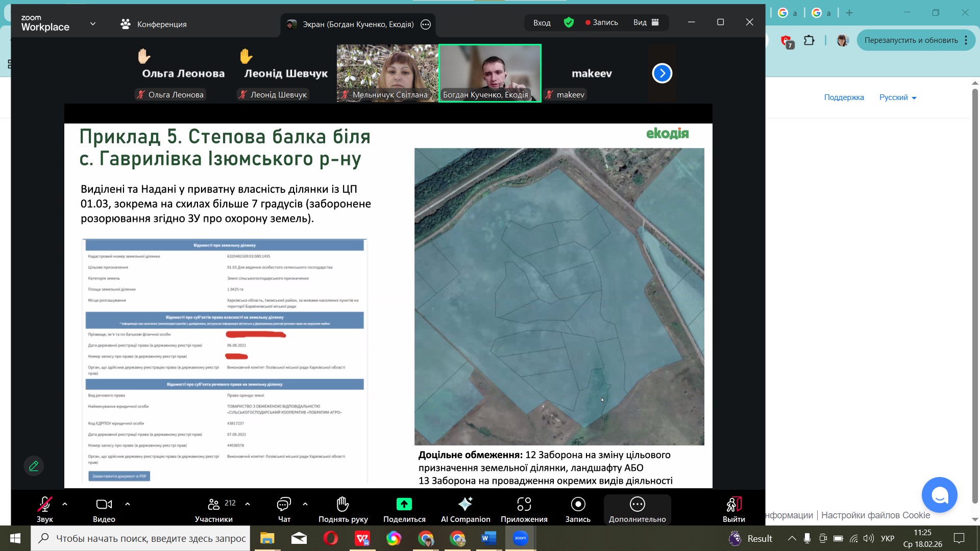Open the Русский language dropdown

[897, 97]
